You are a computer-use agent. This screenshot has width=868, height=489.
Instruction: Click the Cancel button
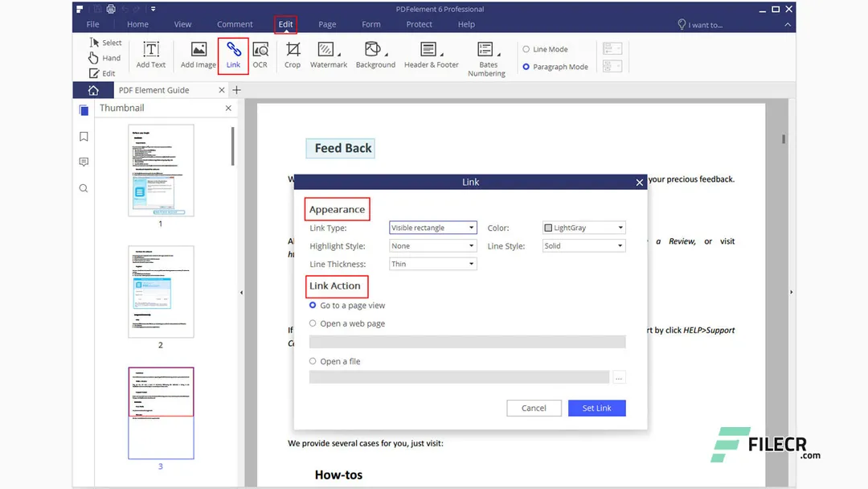pyautogui.click(x=534, y=408)
